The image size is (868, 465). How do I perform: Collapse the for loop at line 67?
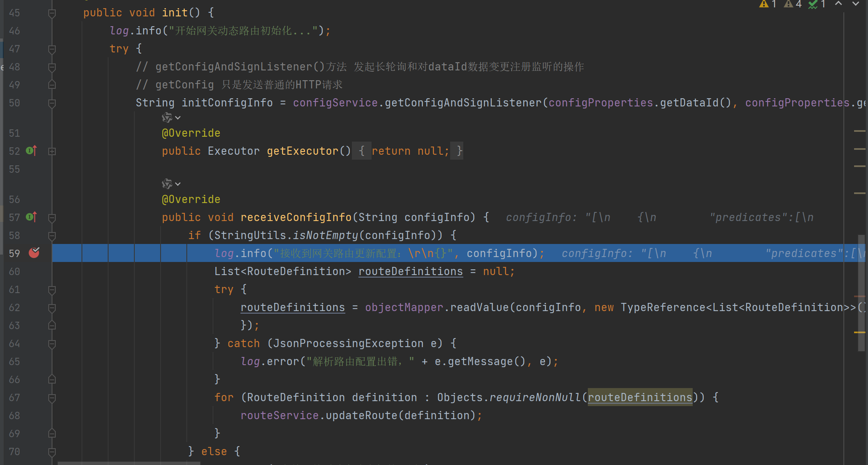tap(52, 398)
